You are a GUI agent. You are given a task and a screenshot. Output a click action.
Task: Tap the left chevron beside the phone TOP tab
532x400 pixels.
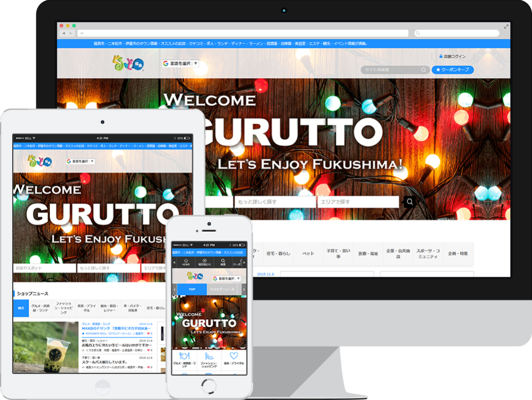coord(175,289)
